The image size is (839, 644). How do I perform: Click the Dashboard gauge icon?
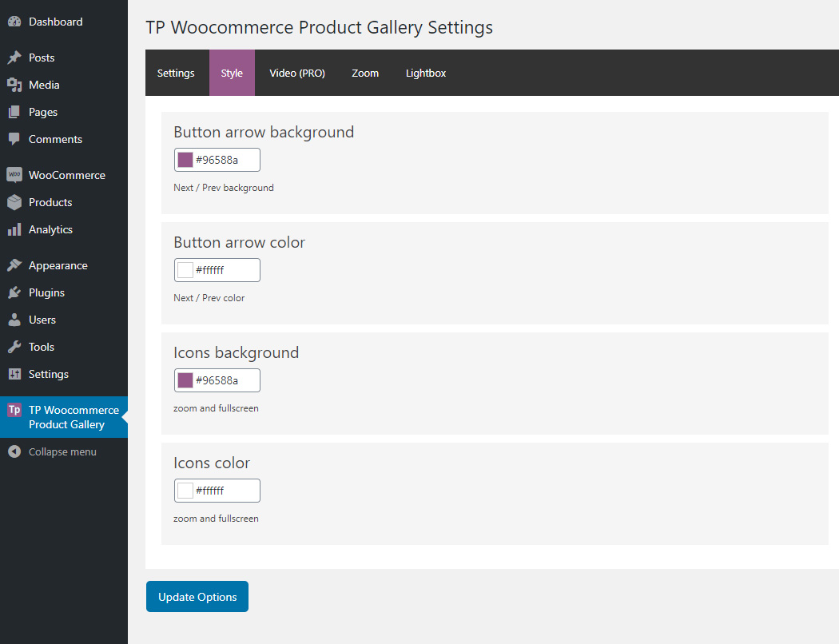pyautogui.click(x=14, y=22)
